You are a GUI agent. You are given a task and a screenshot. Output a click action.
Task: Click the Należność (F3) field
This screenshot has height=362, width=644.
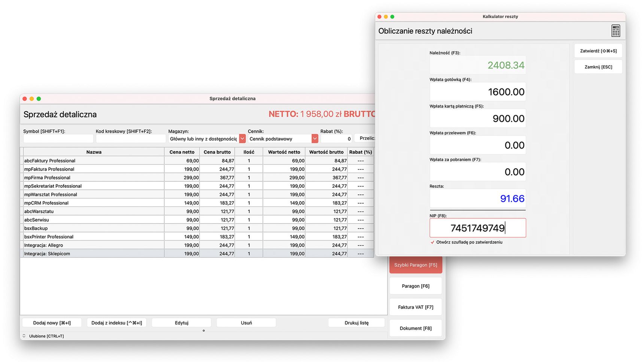[478, 65]
